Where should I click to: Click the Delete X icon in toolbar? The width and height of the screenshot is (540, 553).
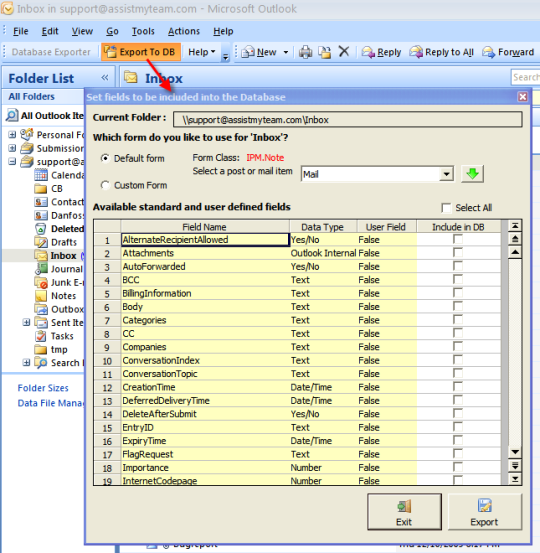344,52
